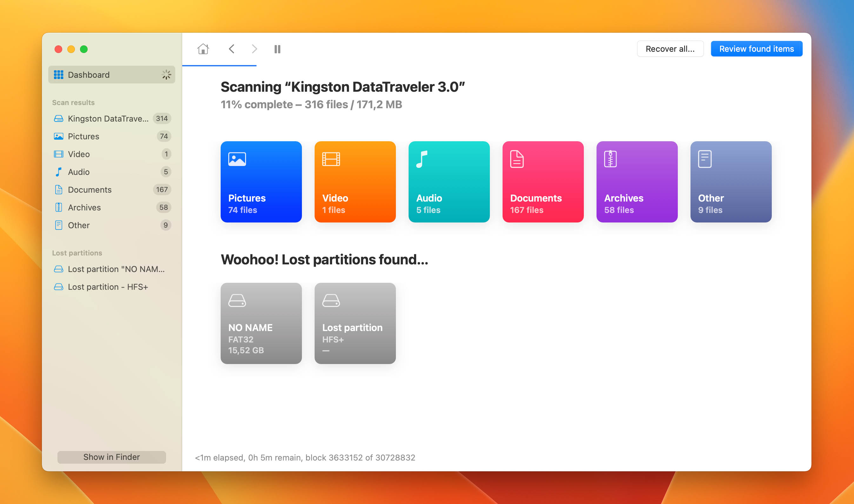Click the 11% complete status text
Screen dimensions: 854x504
(311, 104)
